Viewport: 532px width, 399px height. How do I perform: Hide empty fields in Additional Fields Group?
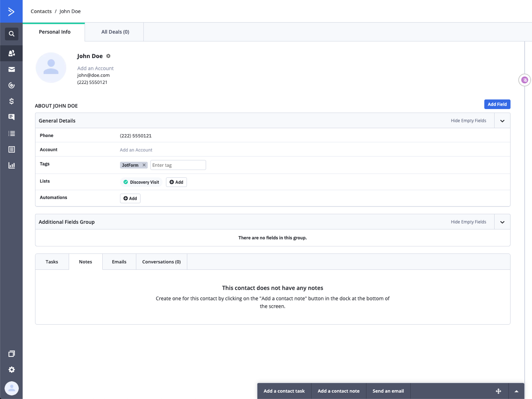tap(468, 222)
